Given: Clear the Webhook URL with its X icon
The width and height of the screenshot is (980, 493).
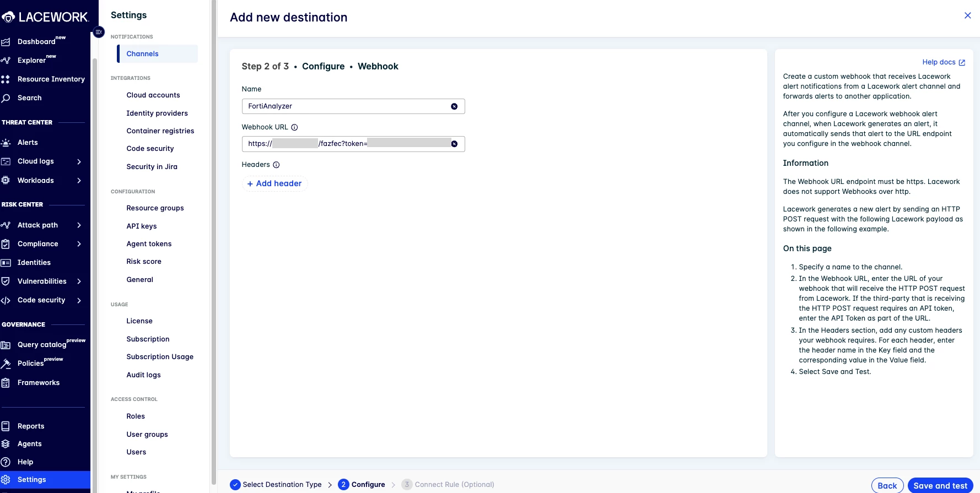Looking at the screenshot, I should point(454,144).
